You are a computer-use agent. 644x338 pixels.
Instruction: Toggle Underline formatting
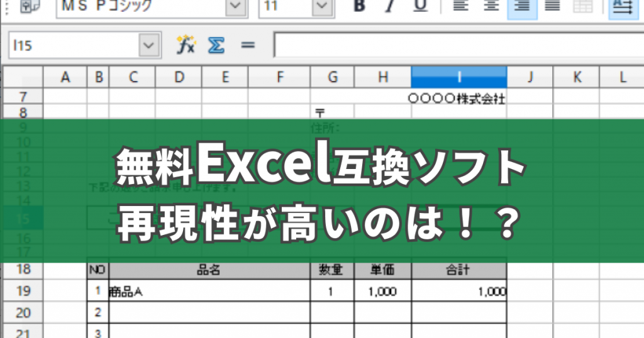tap(420, 6)
